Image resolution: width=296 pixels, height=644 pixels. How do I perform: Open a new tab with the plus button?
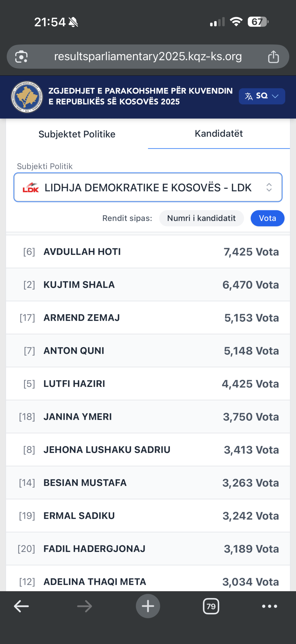click(x=148, y=606)
